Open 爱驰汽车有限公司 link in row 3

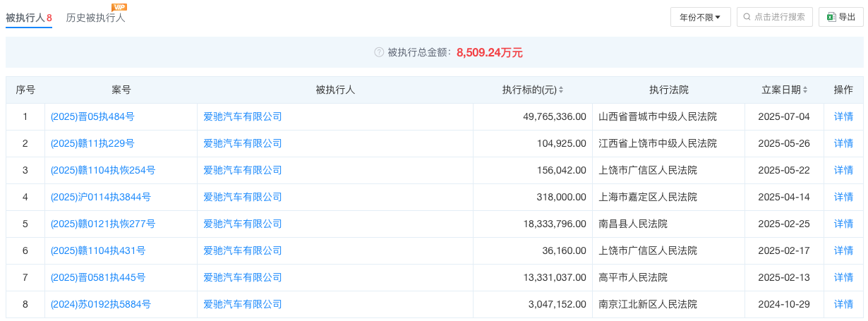tap(243, 170)
